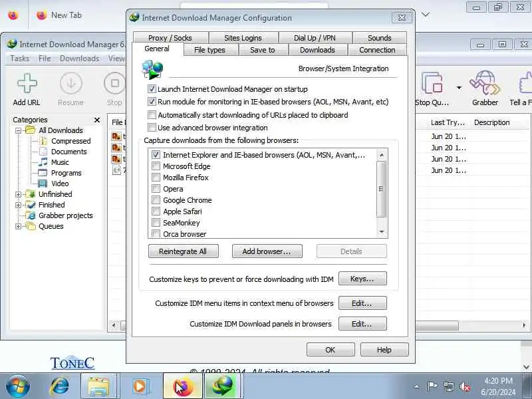Check Opera in browser list

[156, 189]
